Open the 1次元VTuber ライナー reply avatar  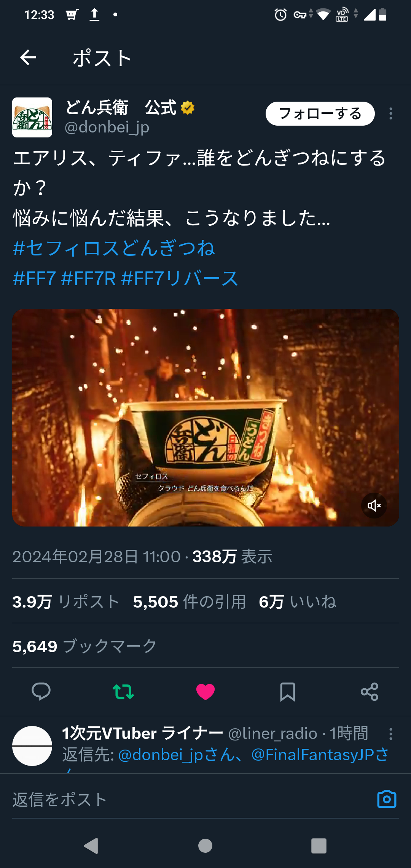(x=32, y=746)
